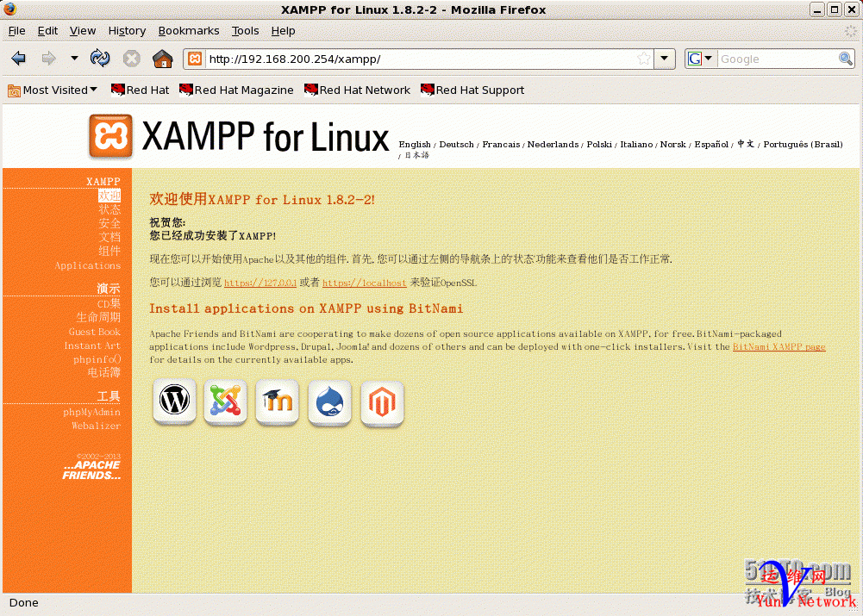
Task: Switch language to English
Action: 415,144
